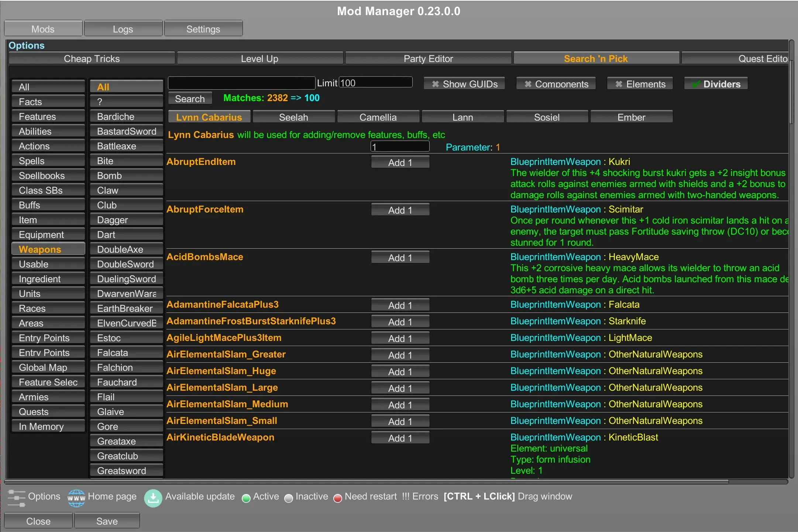Add 1 AcidBombsMace item
The width and height of the screenshot is (798, 532).
tap(400, 258)
